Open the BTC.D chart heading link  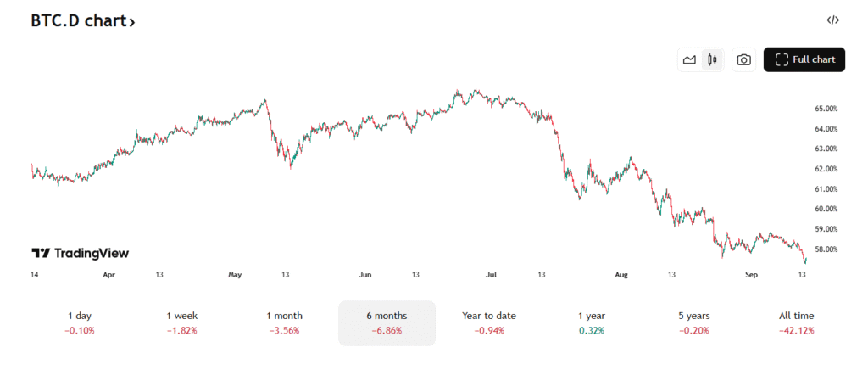(x=77, y=20)
